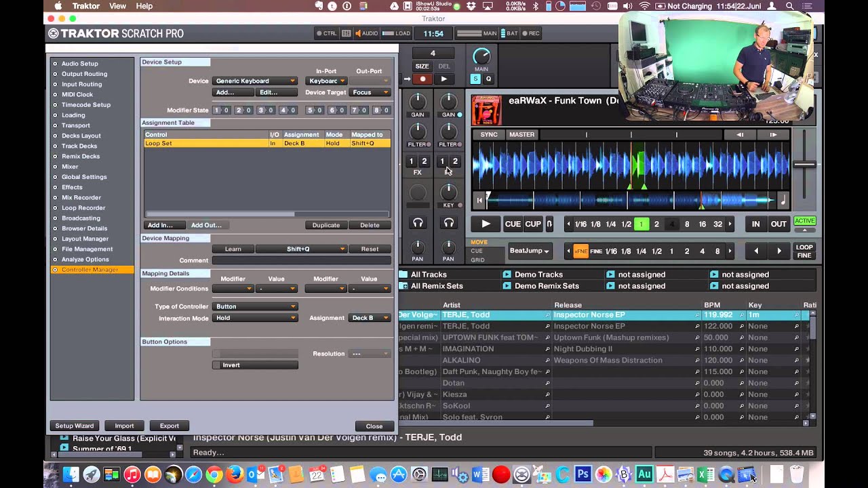The height and width of the screenshot is (488, 868).
Task: Open the MIDI Clock preferences page
Action: [77, 94]
